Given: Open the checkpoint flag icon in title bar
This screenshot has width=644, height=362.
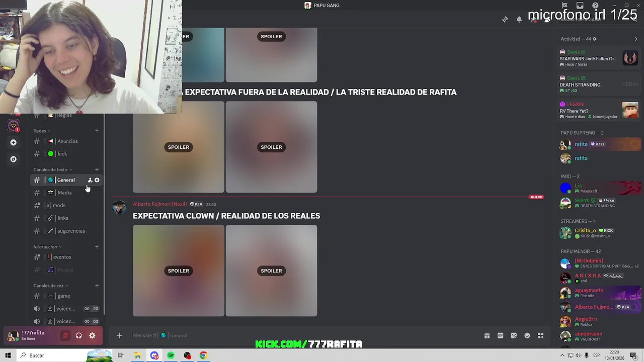Looking at the screenshot, I should 565,6.
